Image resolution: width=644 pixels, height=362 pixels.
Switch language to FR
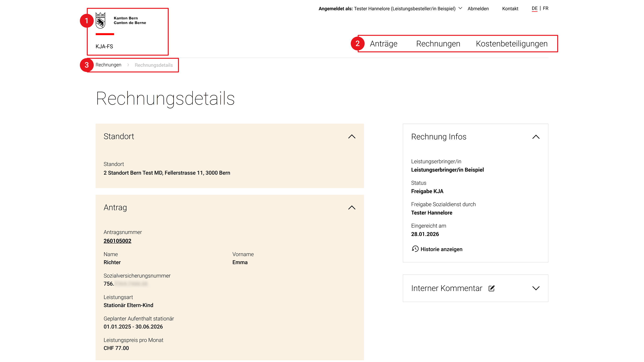point(545,8)
